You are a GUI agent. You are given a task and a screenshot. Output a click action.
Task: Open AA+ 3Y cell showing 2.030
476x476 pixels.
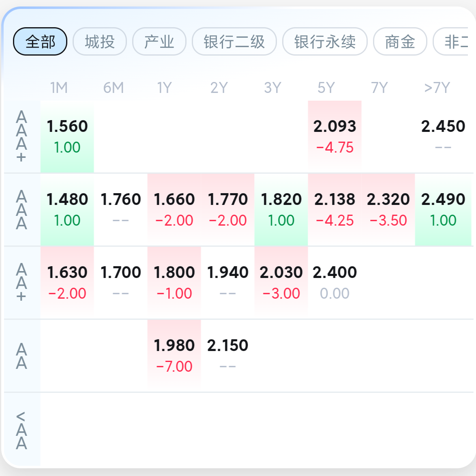click(x=281, y=282)
